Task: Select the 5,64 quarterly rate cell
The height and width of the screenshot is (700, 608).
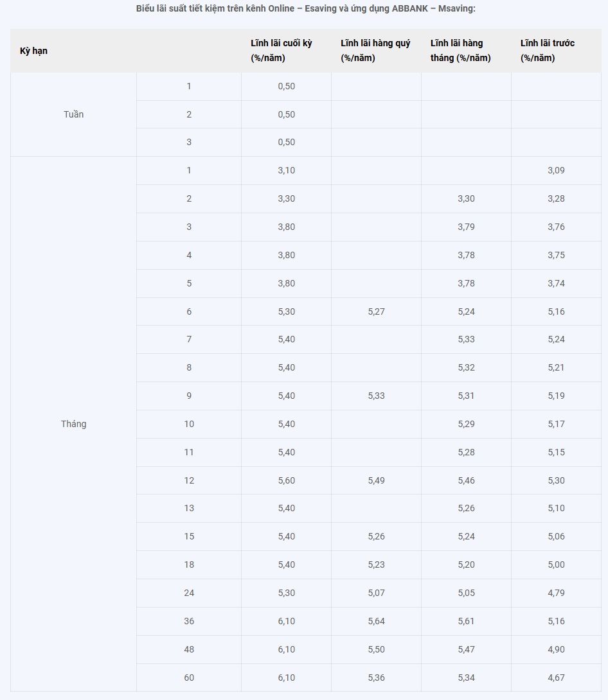Action: (x=376, y=621)
